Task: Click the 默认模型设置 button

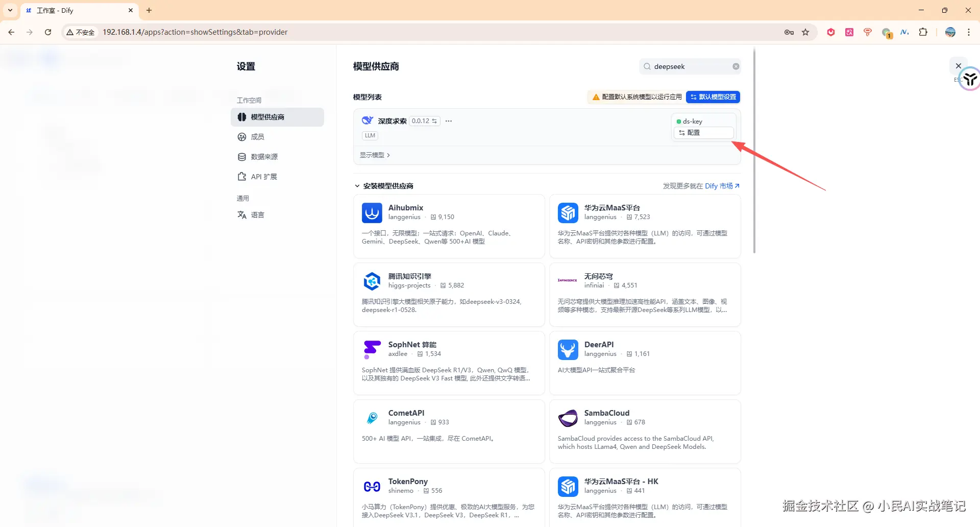Action: pos(713,97)
